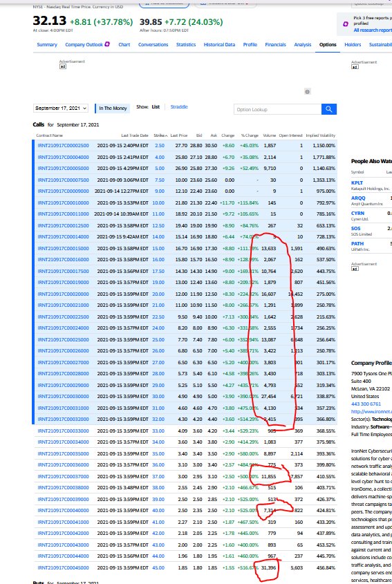Open the Statistics tab
Screen dimensions: 392x584
click(186, 45)
